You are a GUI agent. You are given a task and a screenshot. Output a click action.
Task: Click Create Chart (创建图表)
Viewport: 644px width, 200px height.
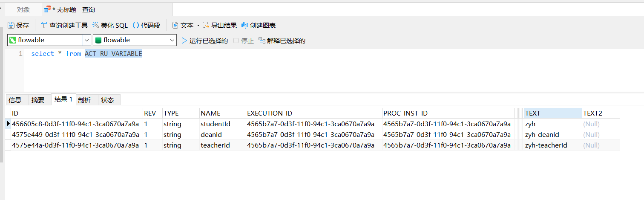pyautogui.click(x=259, y=26)
